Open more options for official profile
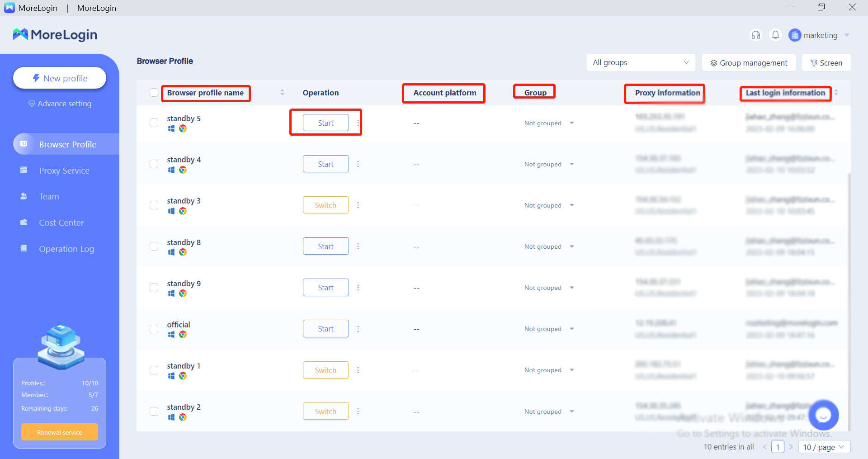The image size is (868, 459). point(358,329)
